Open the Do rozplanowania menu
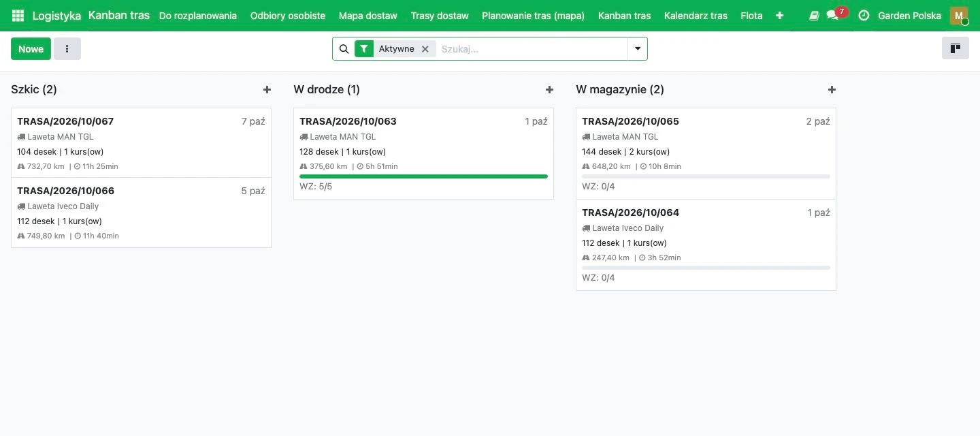The image size is (980, 436). 198,16
